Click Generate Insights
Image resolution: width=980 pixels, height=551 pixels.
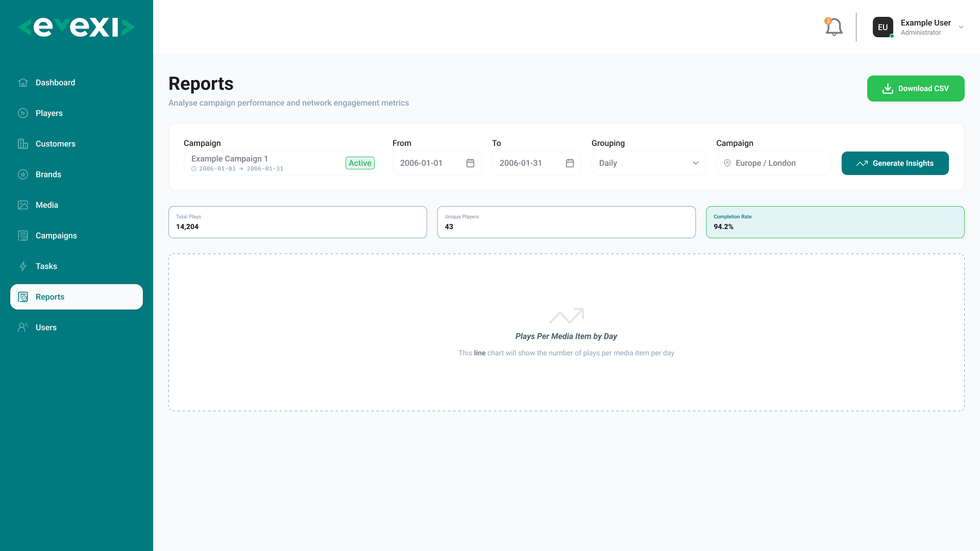(895, 163)
